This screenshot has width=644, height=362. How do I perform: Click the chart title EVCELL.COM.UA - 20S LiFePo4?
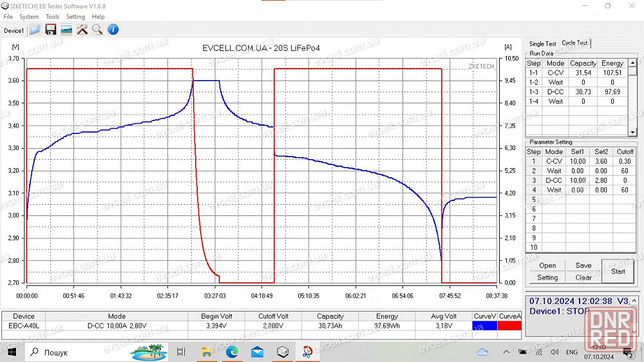coord(261,48)
